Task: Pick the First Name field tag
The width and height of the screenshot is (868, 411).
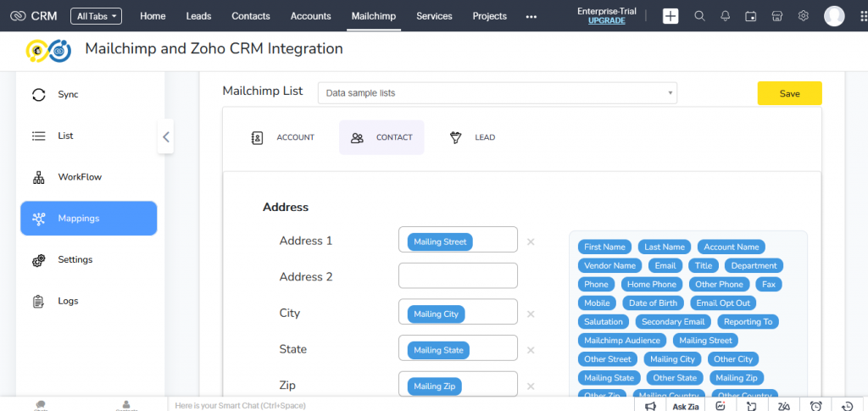Action: 604,247
